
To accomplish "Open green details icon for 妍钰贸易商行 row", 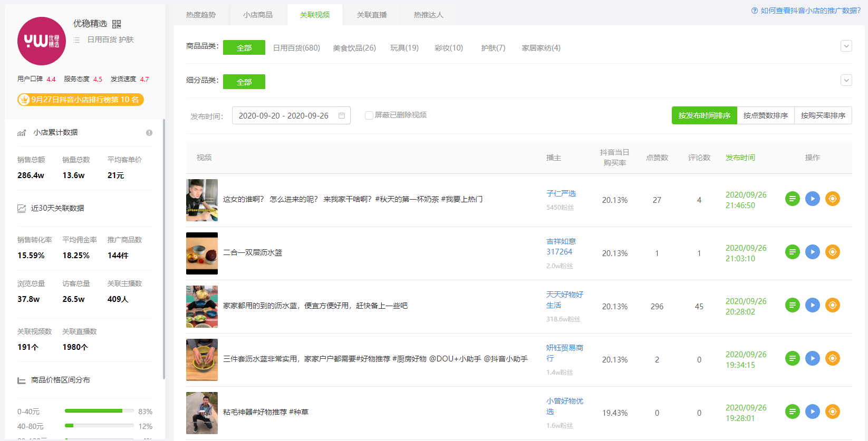I will pyautogui.click(x=793, y=358).
